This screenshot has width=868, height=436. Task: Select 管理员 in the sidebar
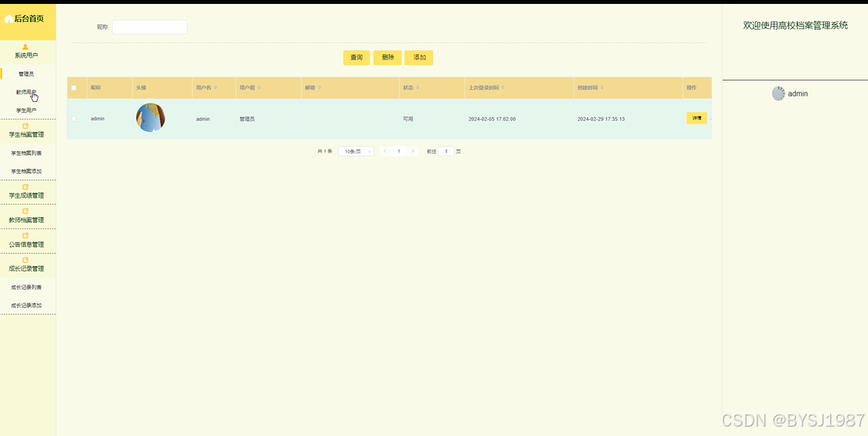[x=26, y=74]
